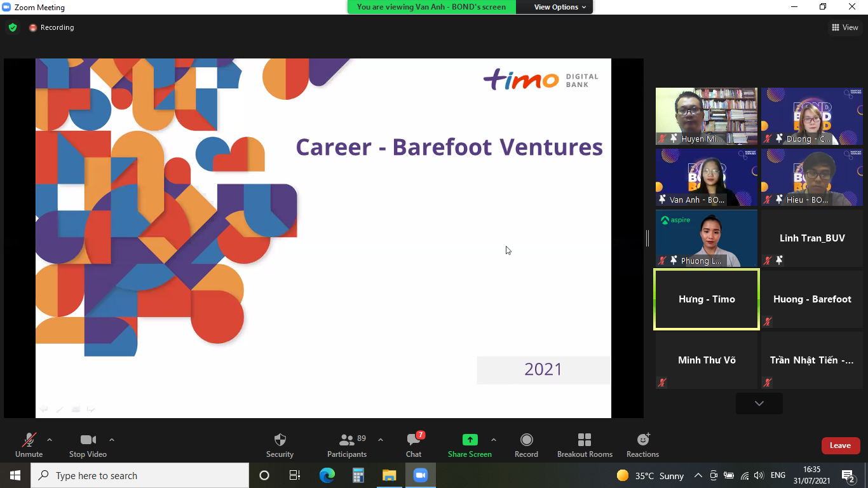Click the Recording indicator
This screenshot has height=488, width=868.
pyautogui.click(x=51, y=27)
